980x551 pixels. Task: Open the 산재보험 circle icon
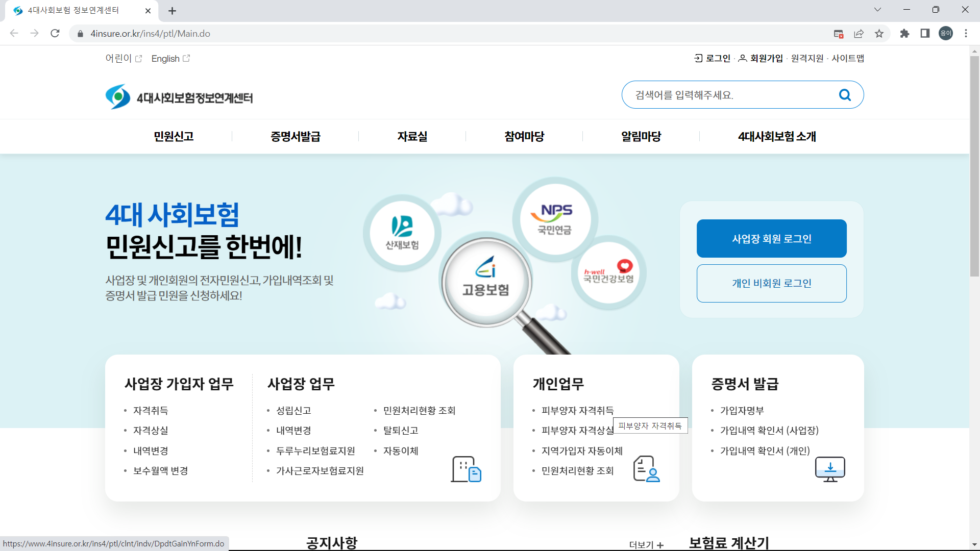[402, 233]
